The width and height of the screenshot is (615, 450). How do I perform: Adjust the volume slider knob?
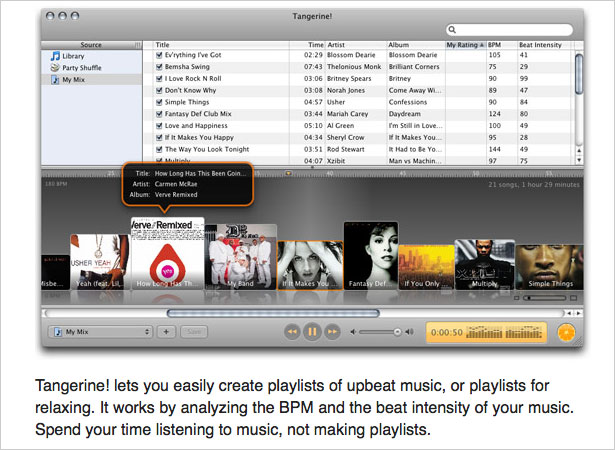(397, 332)
